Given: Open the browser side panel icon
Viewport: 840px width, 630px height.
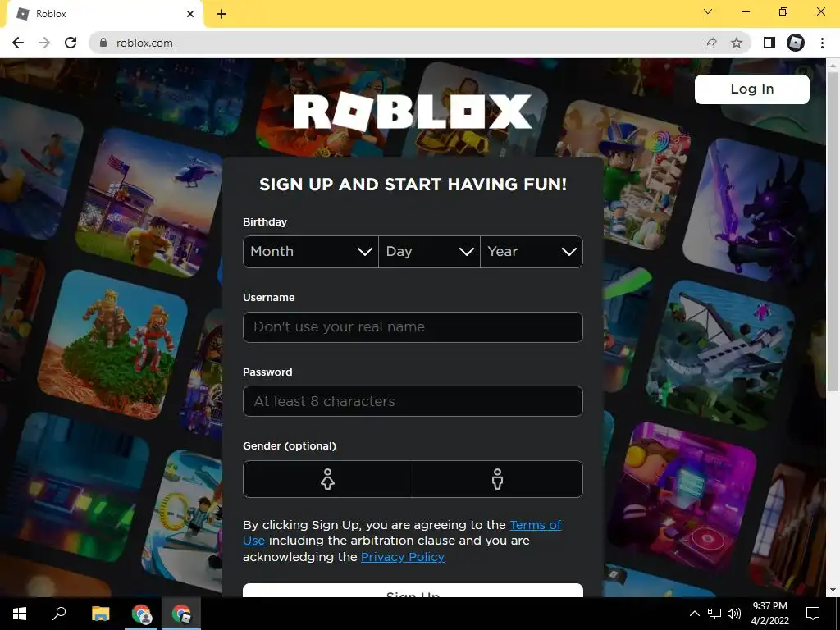Looking at the screenshot, I should (x=769, y=43).
